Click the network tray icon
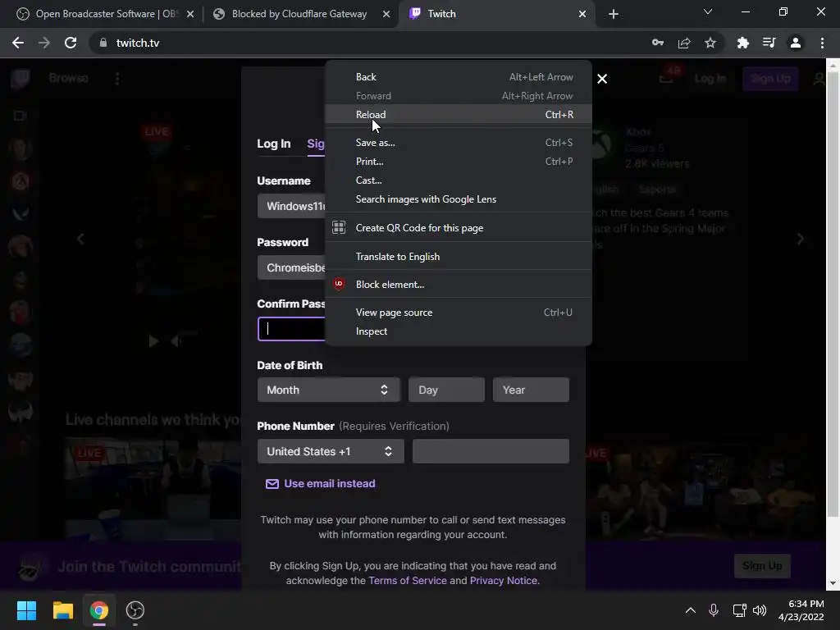 739,610
